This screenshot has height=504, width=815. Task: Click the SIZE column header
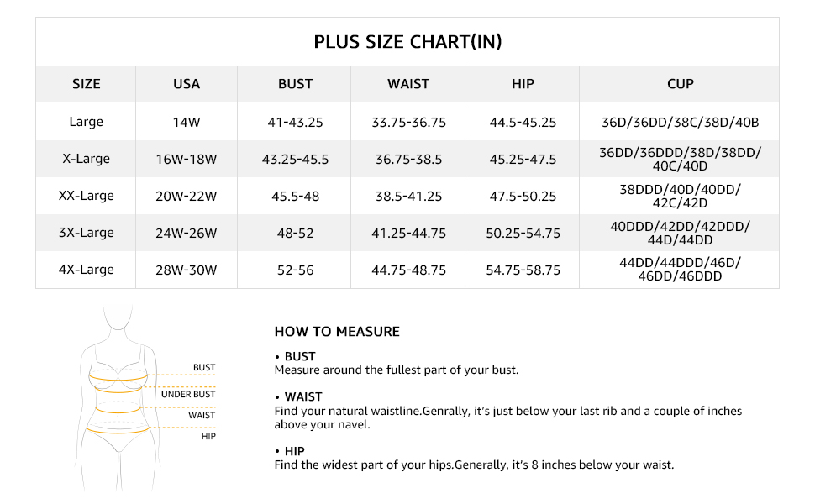tap(87, 84)
